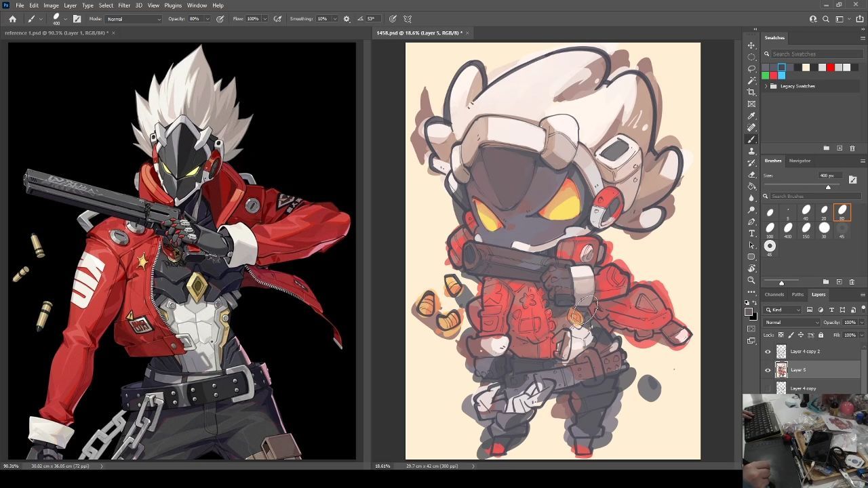
Task: Select the Dodge tool
Action: [x=751, y=209]
